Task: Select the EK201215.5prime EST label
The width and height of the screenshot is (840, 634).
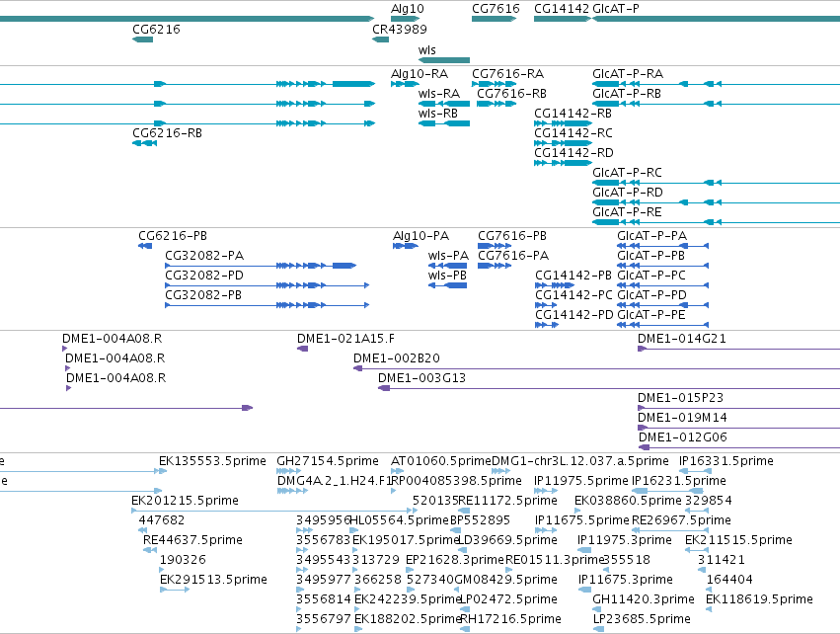Action: (185, 501)
